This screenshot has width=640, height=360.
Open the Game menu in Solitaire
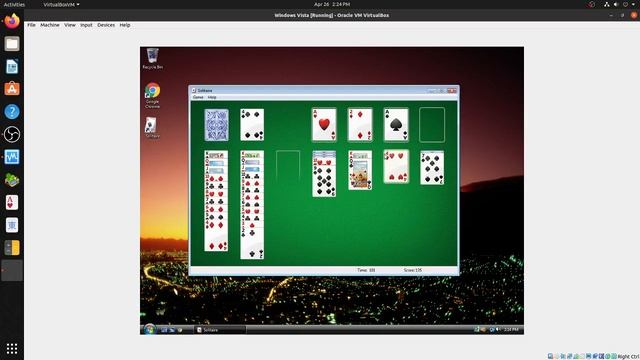click(198, 98)
